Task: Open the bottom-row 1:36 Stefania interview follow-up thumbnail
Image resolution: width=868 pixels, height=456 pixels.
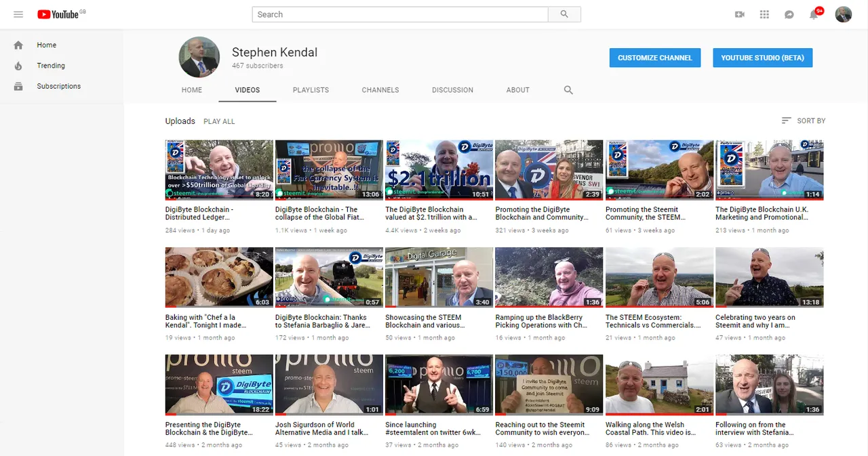Action: [770, 385]
